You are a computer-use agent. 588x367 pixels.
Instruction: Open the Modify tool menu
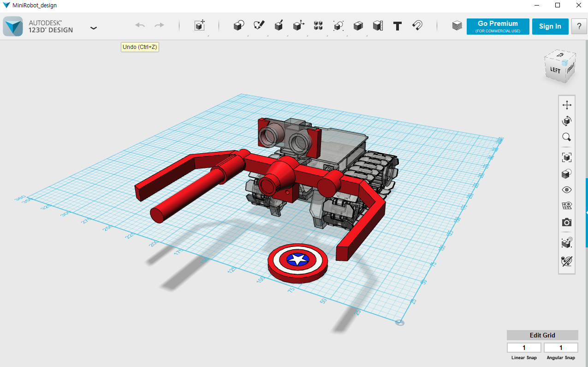298,25
